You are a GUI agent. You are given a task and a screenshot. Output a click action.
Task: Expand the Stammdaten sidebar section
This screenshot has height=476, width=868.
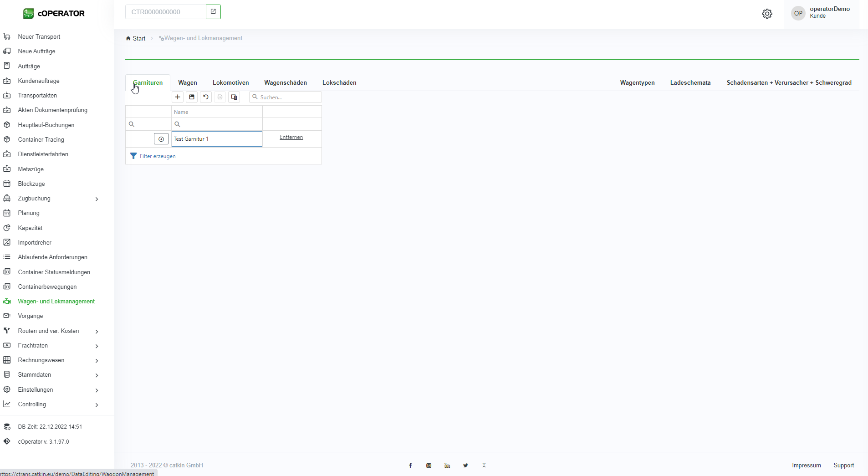(97, 375)
